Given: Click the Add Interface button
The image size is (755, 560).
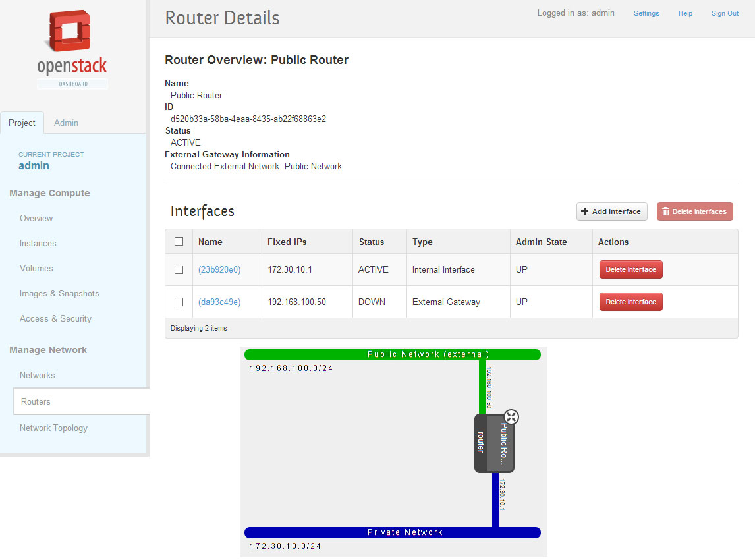Looking at the screenshot, I should point(611,211).
